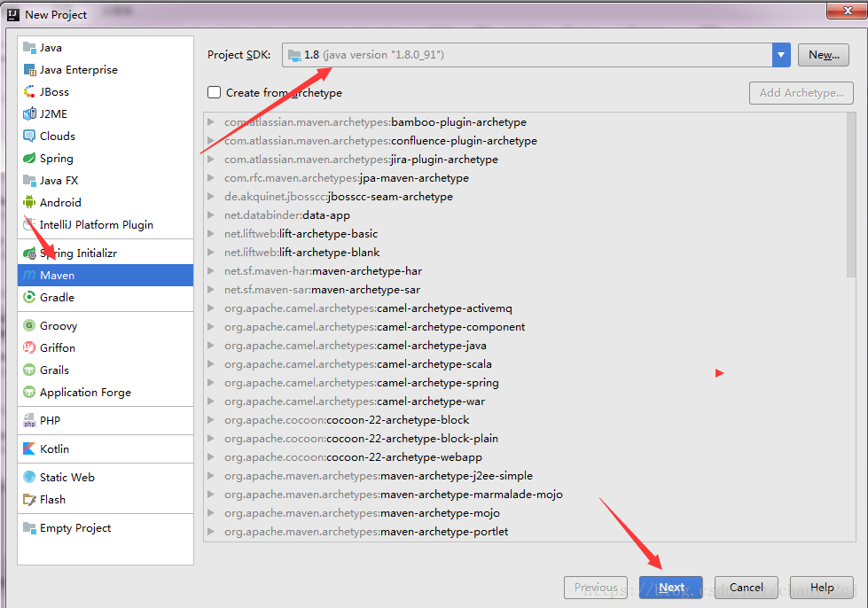The width and height of the screenshot is (868, 608).
Task: Click the archetype list vertical scrollbar
Action: tap(851, 195)
